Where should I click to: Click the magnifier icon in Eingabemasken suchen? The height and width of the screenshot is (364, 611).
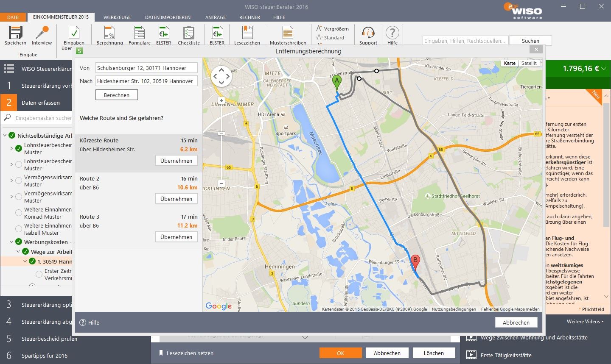coord(7,118)
